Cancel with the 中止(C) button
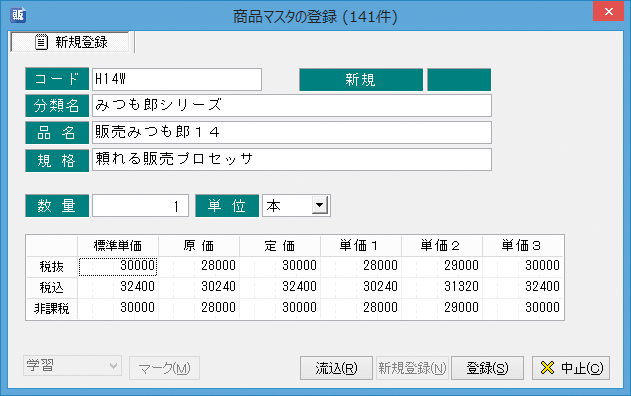This screenshot has height=396, width=631. coord(571,368)
